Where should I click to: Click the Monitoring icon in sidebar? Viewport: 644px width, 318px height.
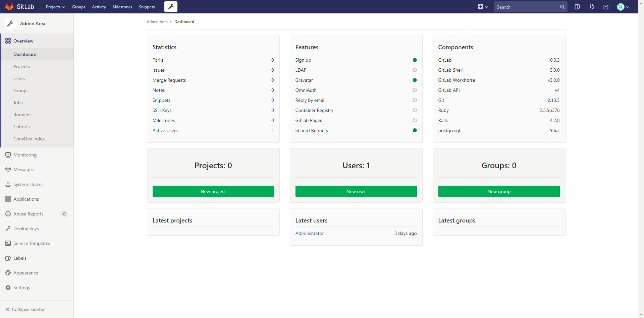click(x=8, y=155)
